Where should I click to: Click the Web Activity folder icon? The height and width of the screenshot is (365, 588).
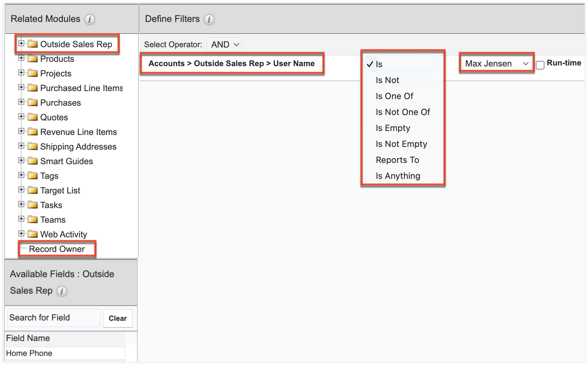tap(33, 234)
